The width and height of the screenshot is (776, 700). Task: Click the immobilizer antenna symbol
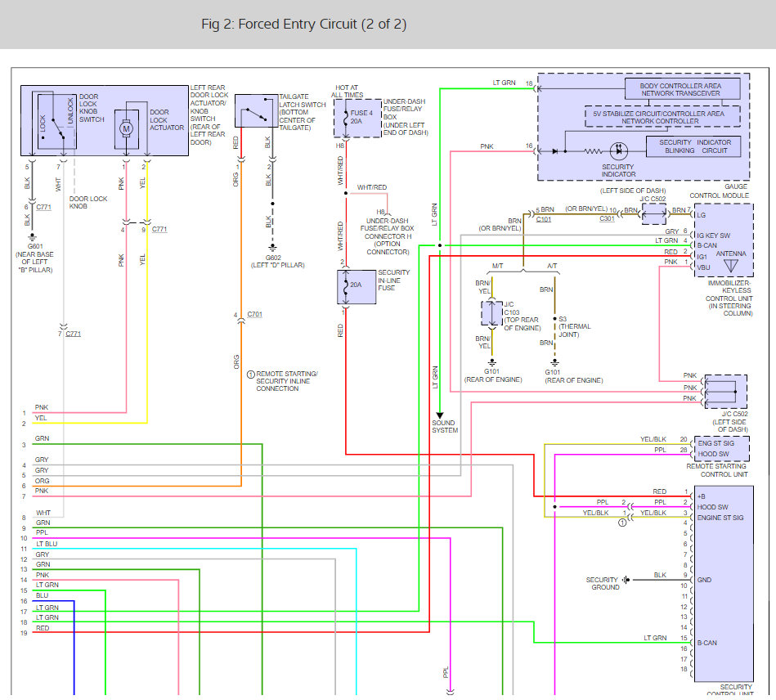point(731,266)
